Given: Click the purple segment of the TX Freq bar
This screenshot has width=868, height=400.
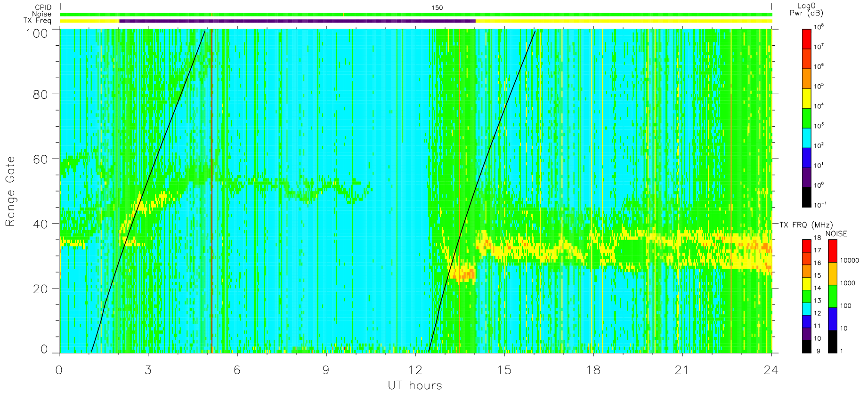Looking at the screenshot, I should point(297,21).
